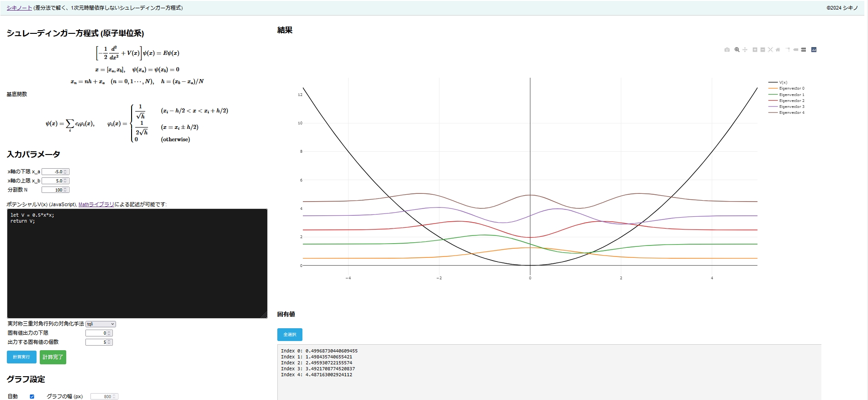Uncheck the 自動 graph size checkbox
The width and height of the screenshot is (868, 400).
click(x=32, y=396)
